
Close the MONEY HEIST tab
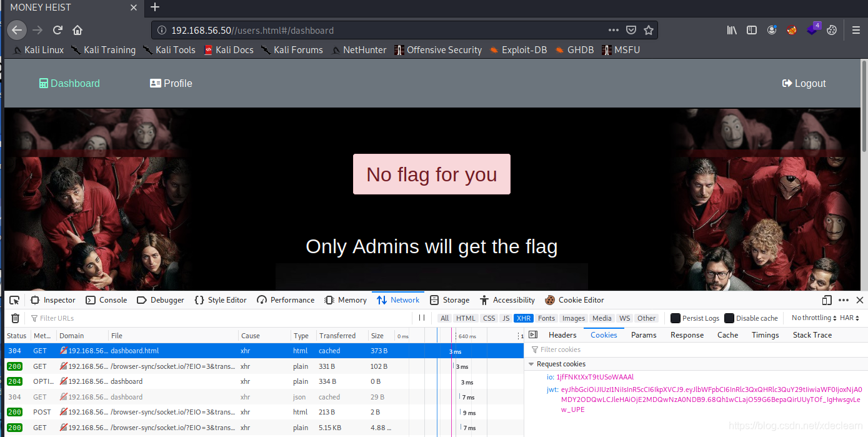coord(133,8)
